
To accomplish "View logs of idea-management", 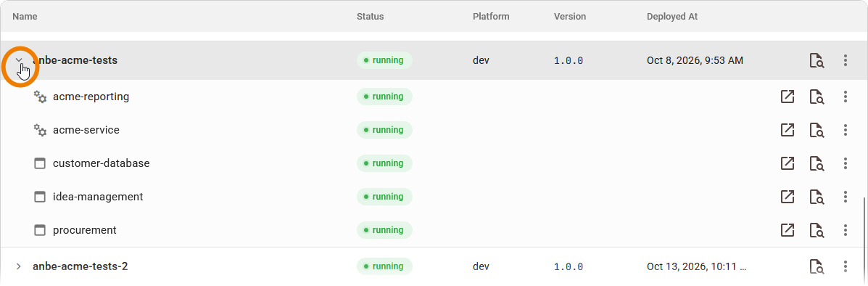I will pos(817,197).
